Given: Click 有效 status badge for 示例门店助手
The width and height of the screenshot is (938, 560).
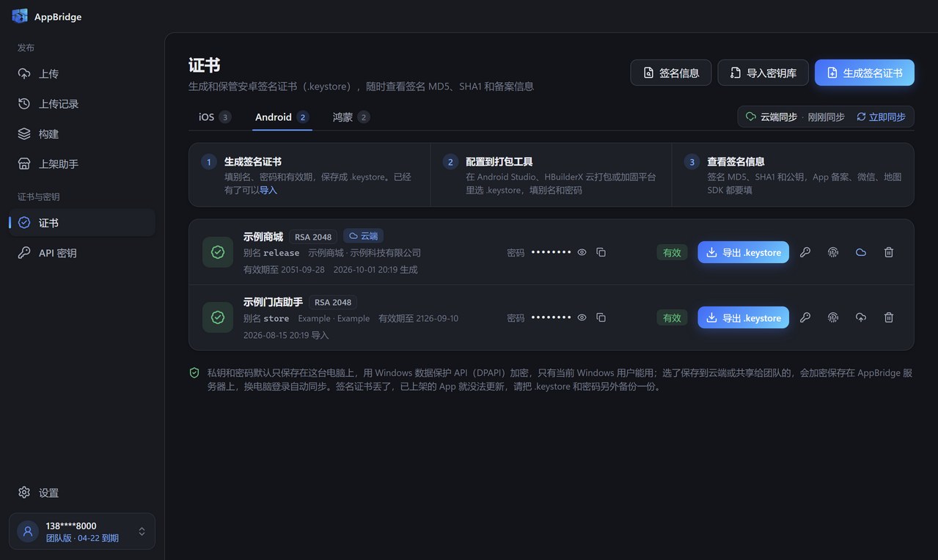Looking at the screenshot, I should coord(672,317).
